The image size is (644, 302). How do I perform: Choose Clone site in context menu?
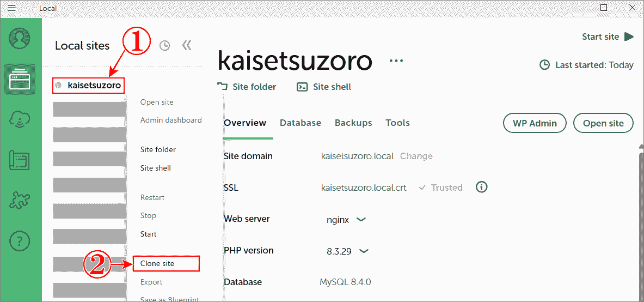(167, 263)
